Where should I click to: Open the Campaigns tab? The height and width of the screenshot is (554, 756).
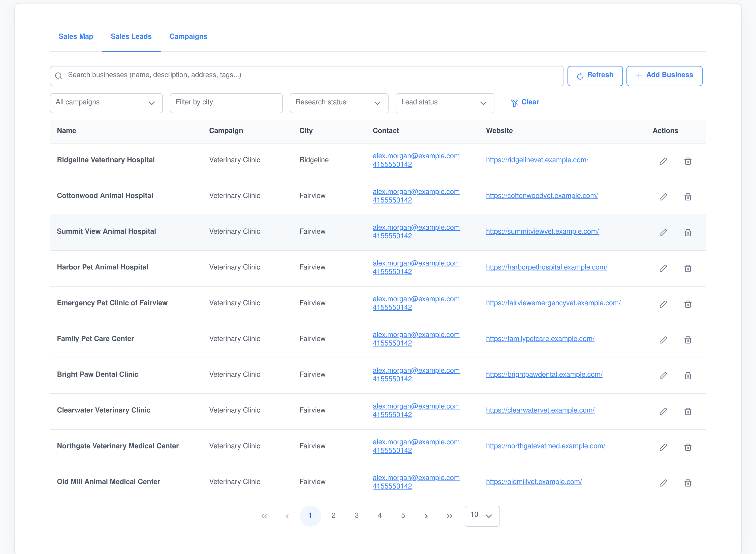[188, 37]
